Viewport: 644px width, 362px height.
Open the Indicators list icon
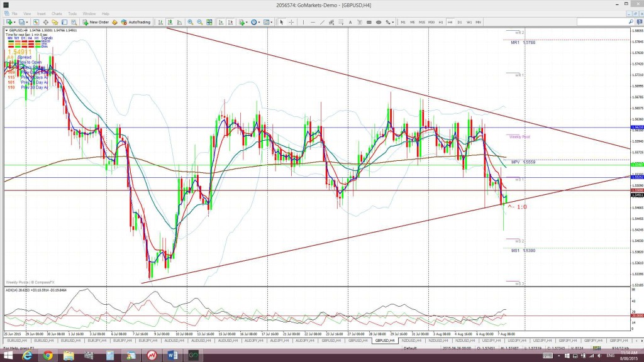click(x=241, y=22)
